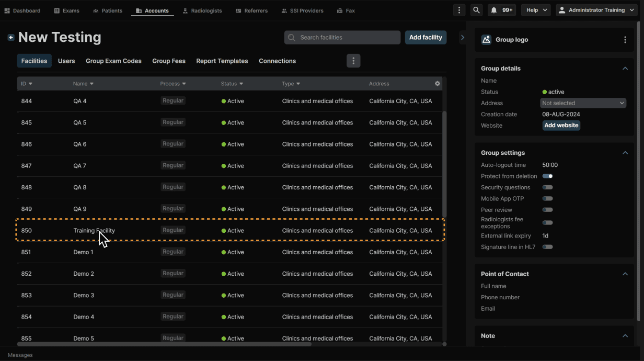This screenshot has height=361, width=644.
Task: Click the table horizontal scrollbar
Action: coord(164,344)
